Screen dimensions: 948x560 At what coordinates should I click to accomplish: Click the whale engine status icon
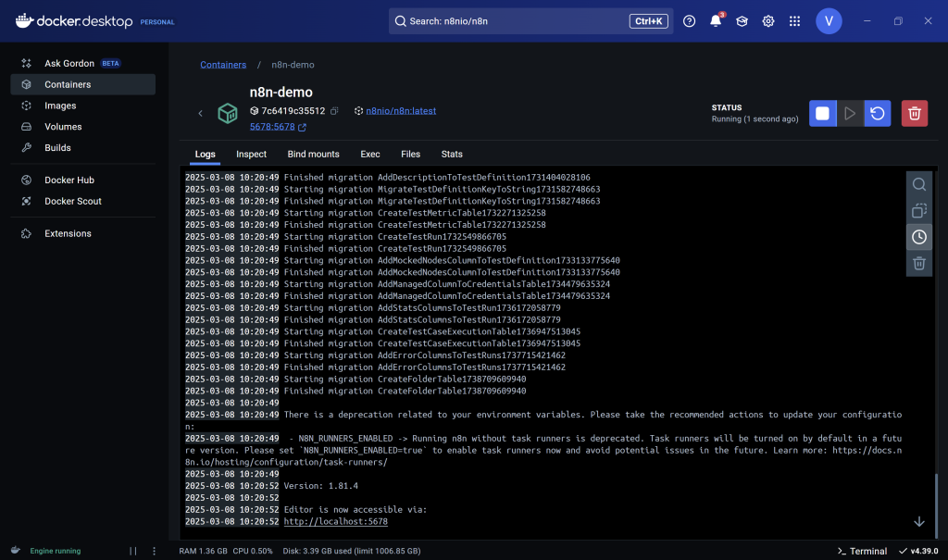pyautogui.click(x=16, y=551)
